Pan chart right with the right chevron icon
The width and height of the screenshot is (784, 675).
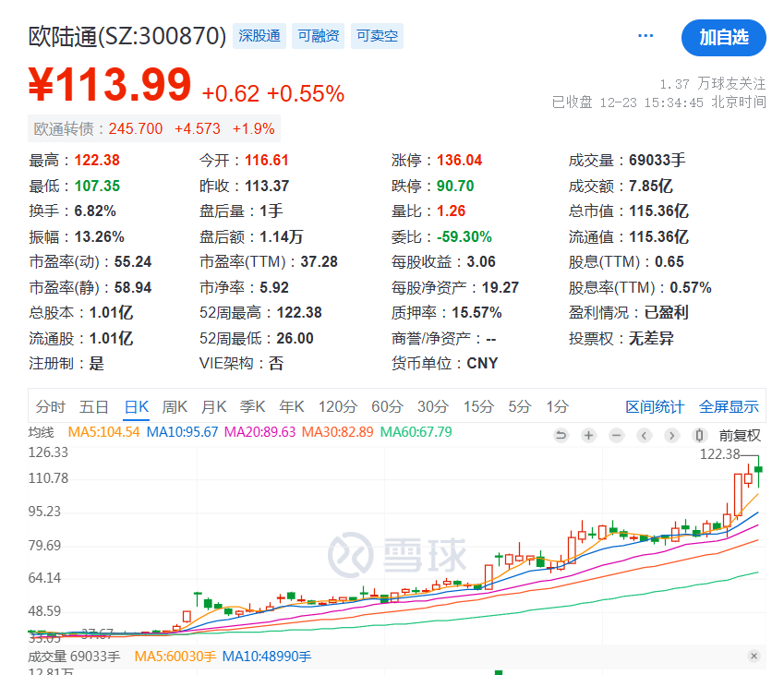(x=670, y=434)
